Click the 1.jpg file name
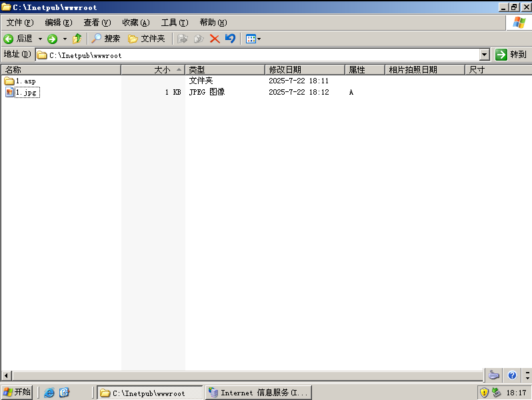 click(x=27, y=92)
